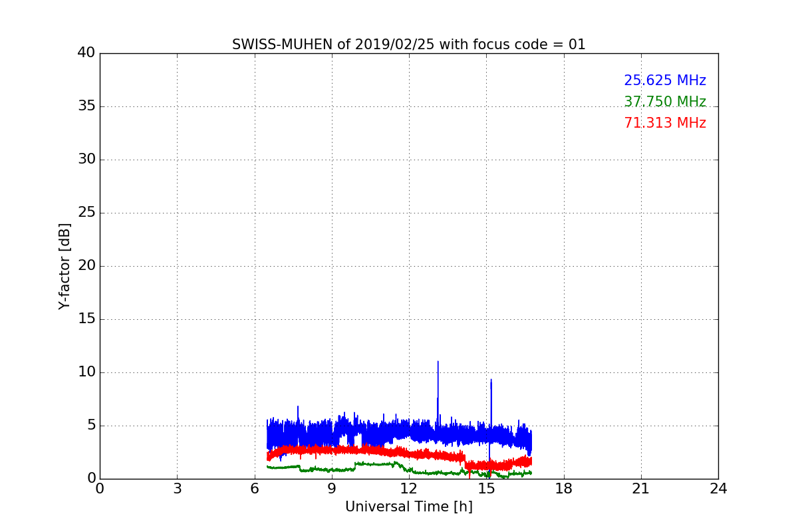Click the y-axis tick value 5
The width and height of the screenshot is (798, 532).
pos(91,426)
